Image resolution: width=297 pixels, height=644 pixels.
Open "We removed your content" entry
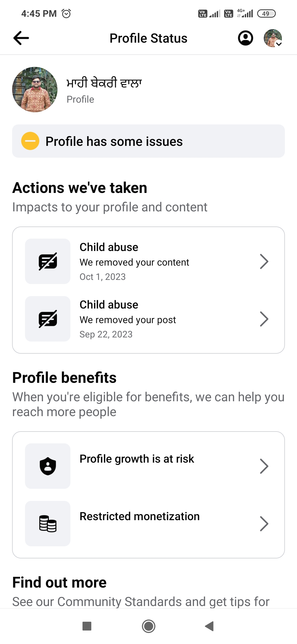[x=134, y=262]
